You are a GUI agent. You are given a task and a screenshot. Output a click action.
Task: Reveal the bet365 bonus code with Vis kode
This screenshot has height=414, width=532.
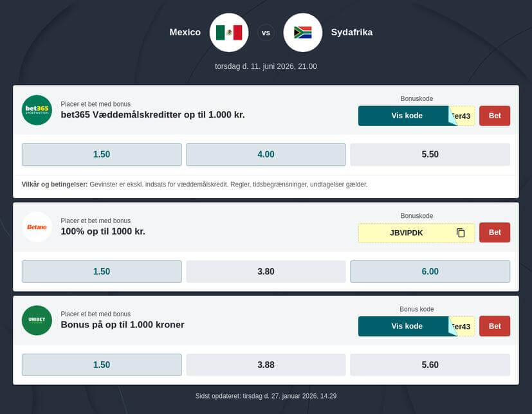coord(405,116)
